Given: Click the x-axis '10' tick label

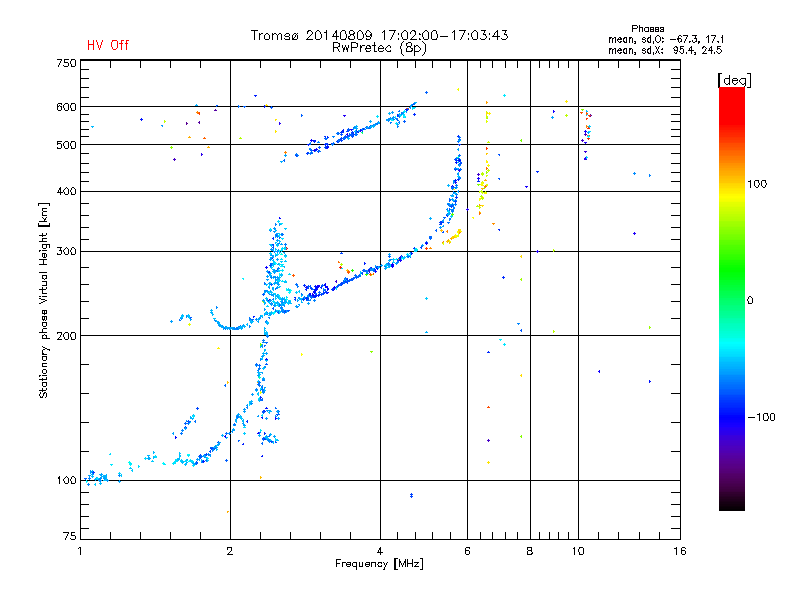Looking at the screenshot, I should point(578,551).
